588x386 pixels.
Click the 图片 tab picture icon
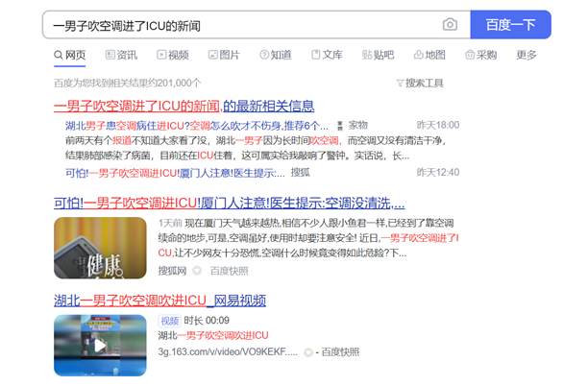(x=212, y=55)
